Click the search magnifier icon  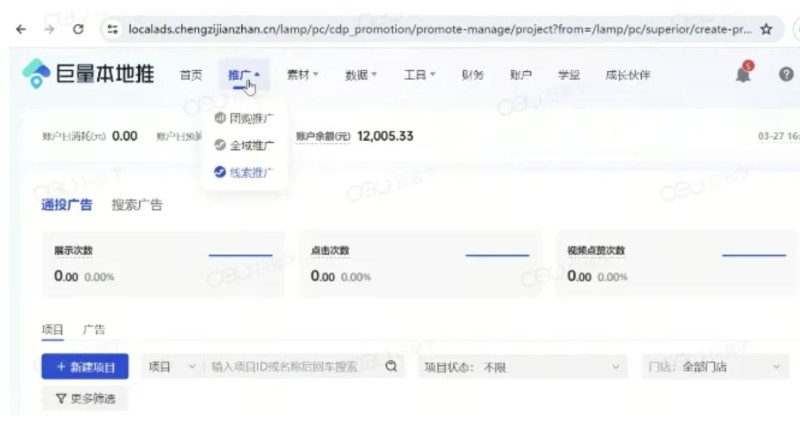tap(391, 366)
